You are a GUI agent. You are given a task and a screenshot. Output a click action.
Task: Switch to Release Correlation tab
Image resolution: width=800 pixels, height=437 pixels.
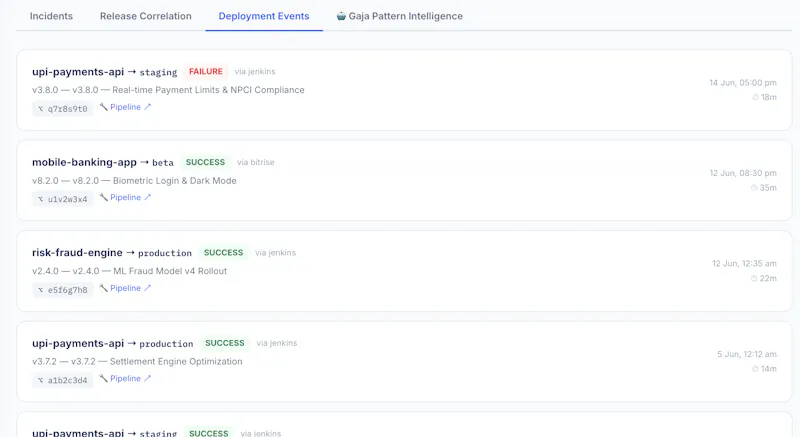145,16
